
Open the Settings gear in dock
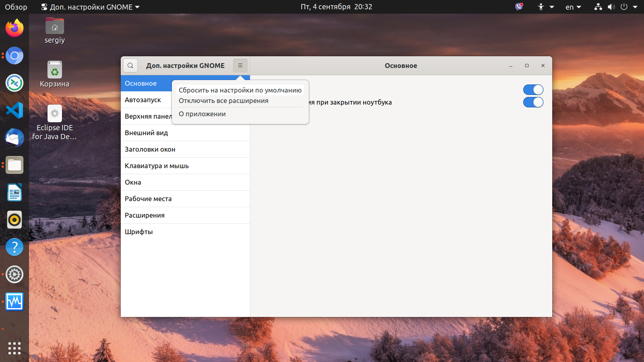tap(14, 274)
